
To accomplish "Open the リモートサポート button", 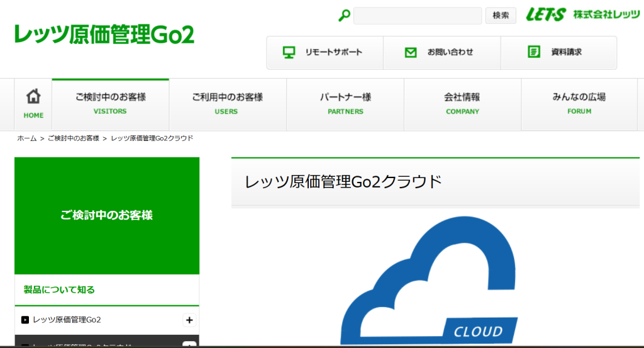I will (x=325, y=53).
